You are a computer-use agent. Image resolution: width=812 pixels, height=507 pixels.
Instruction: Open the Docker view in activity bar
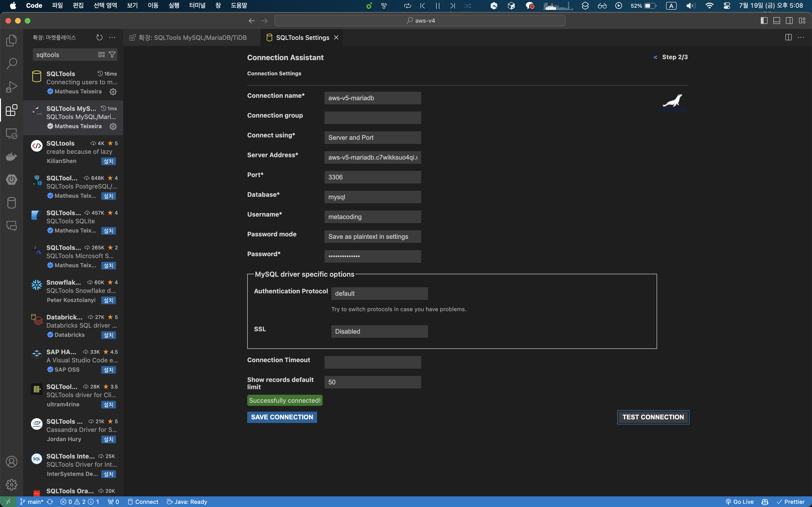tap(11, 157)
